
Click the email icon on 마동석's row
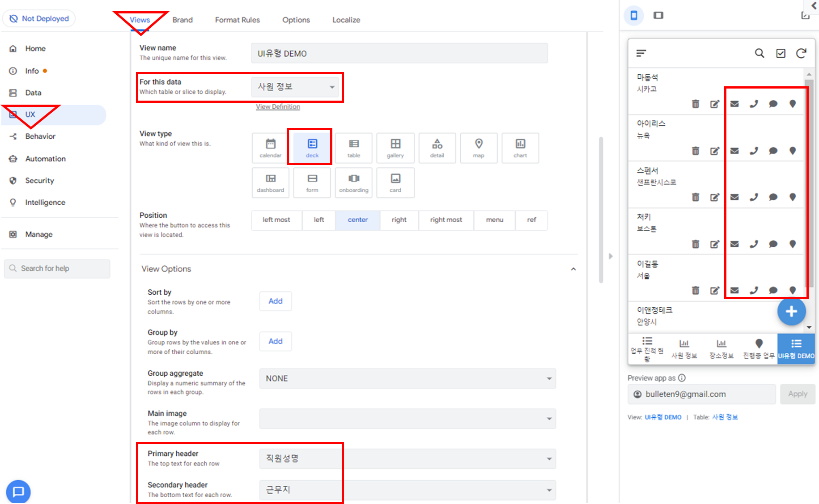coord(734,103)
